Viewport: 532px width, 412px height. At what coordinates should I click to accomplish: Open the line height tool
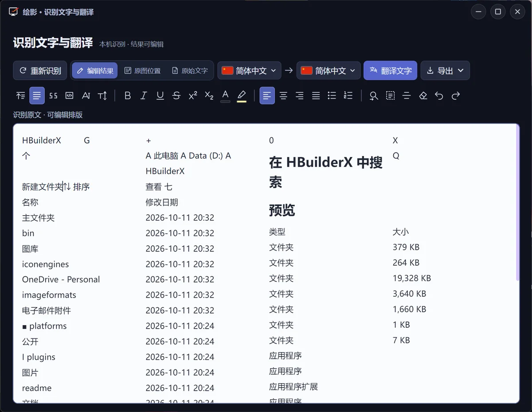tap(102, 95)
